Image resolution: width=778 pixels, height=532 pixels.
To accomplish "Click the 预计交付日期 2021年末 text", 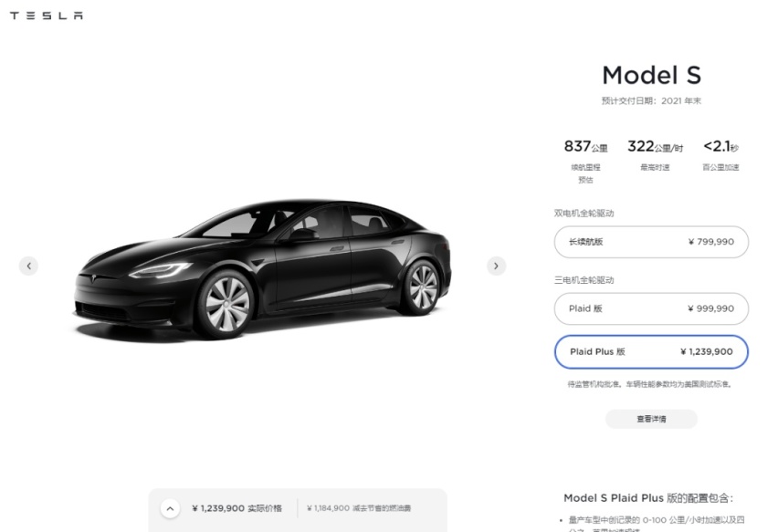I will (x=651, y=100).
